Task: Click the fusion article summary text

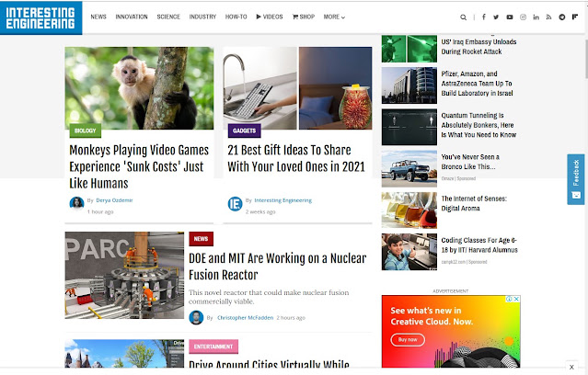Action: pos(269,297)
